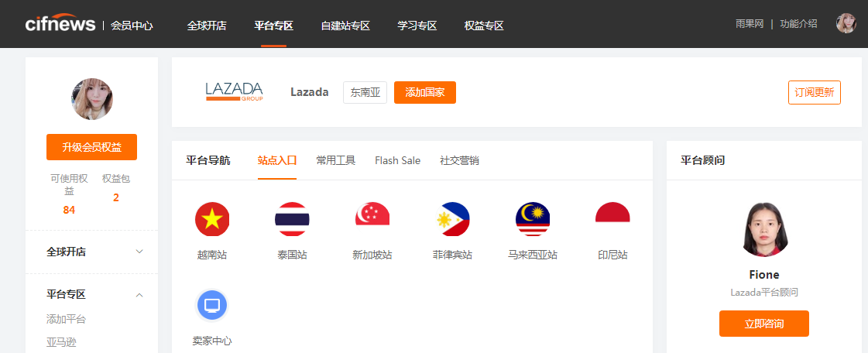Open the Philippines flag site icon
The width and height of the screenshot is (868, 353).
pos(452,220)
